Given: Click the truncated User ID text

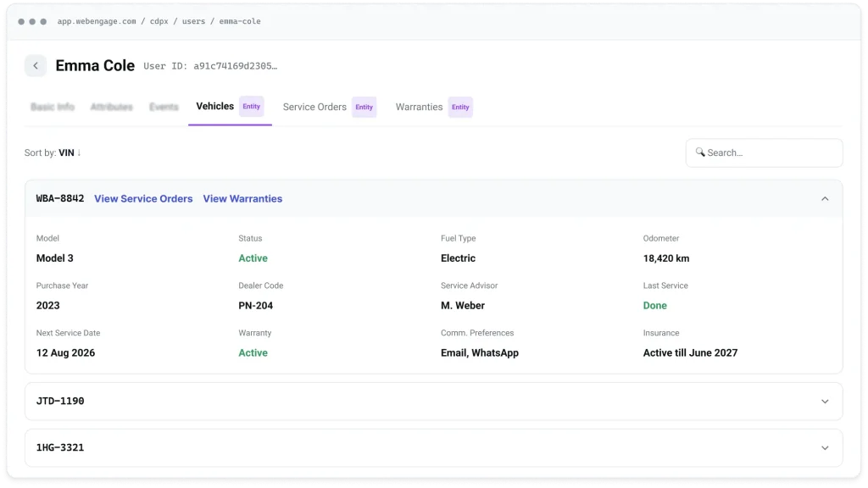Looking at the screenshot, I should (210, 66).
